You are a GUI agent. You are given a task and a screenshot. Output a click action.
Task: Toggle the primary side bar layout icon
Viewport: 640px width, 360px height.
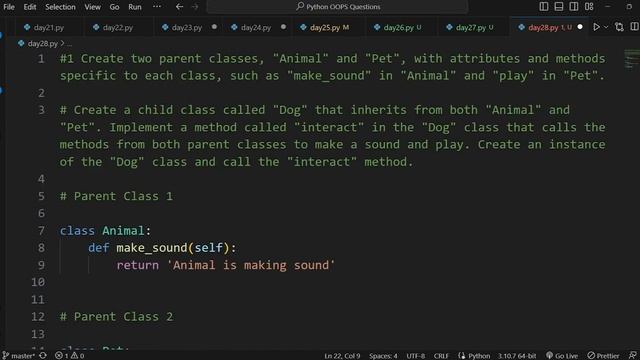544,7
